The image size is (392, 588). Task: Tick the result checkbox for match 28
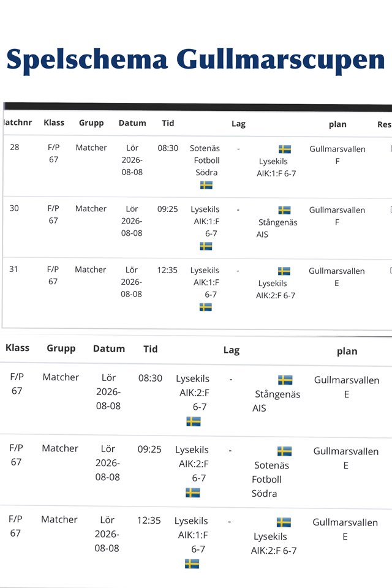click(391, 148)
